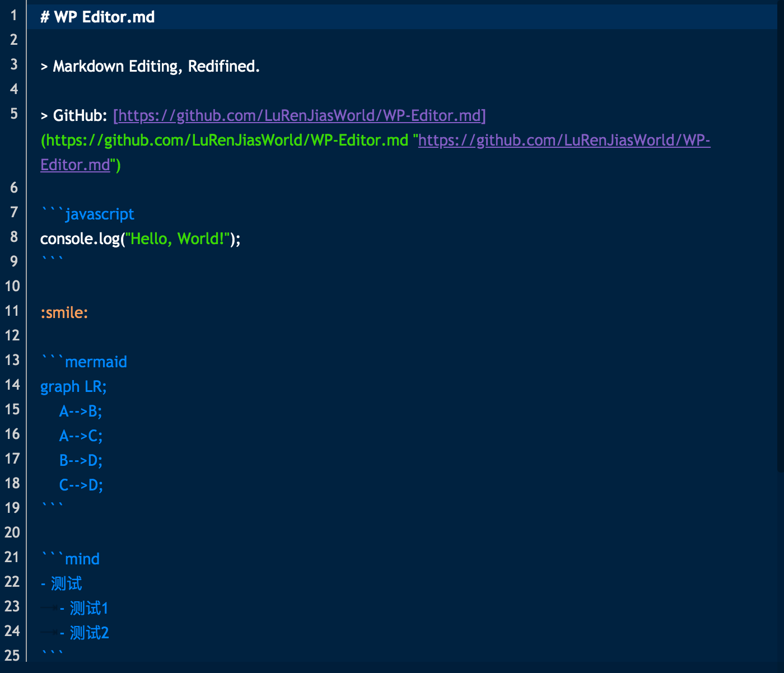Click the indented "- 测试2" item

coord(84,633)
